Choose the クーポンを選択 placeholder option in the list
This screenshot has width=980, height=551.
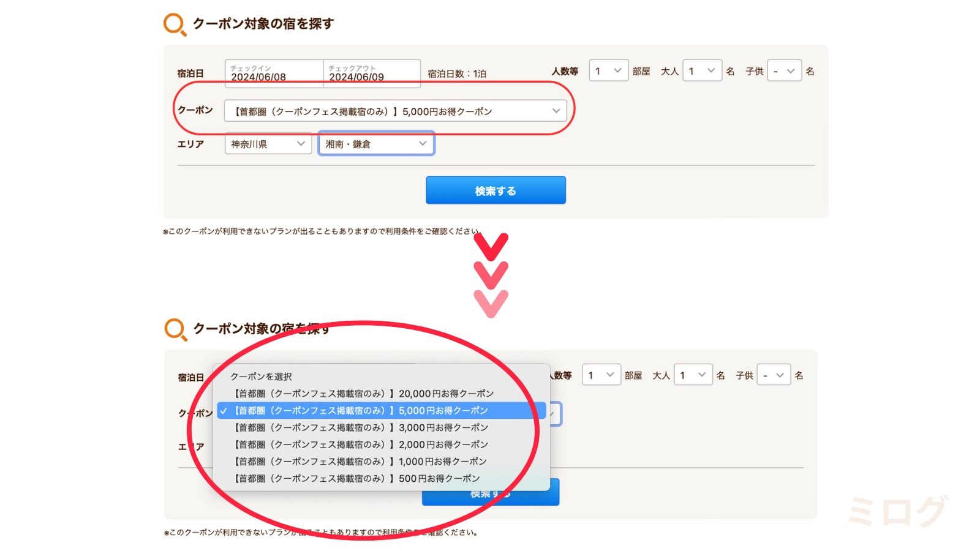click(x=381, y=377)
